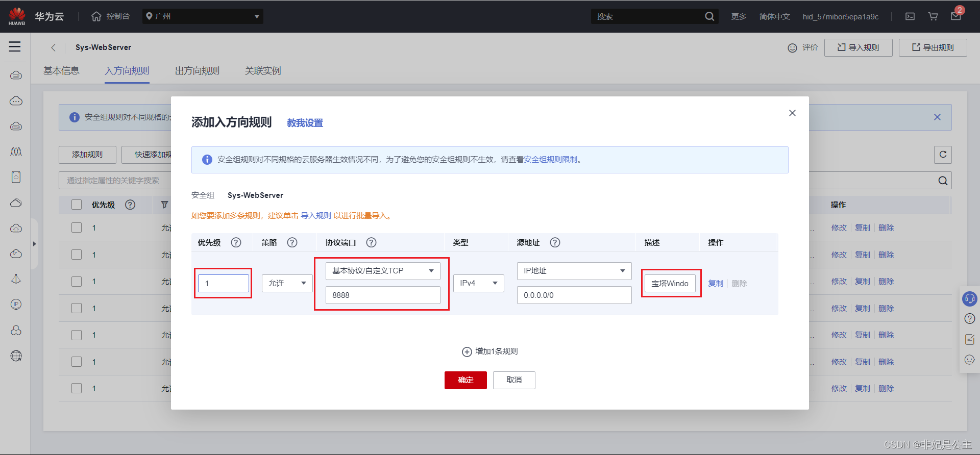980x455 pixels.
Task: Open the 教我设置 link
Action: point(305,123)
